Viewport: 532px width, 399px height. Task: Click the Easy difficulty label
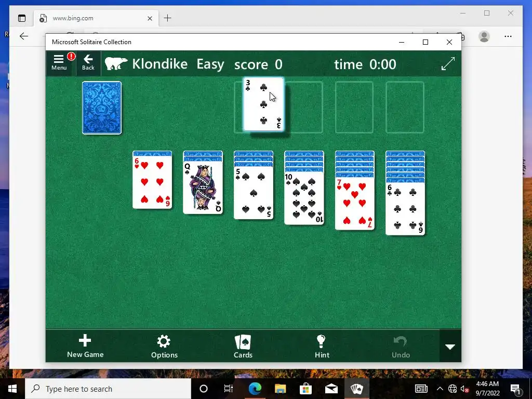pos(210,64)
